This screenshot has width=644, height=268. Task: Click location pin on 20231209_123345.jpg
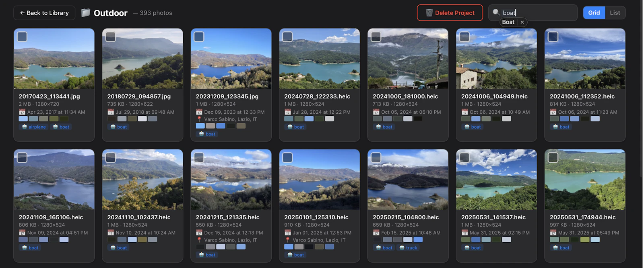pyautogui.click(x=199, y=119)
